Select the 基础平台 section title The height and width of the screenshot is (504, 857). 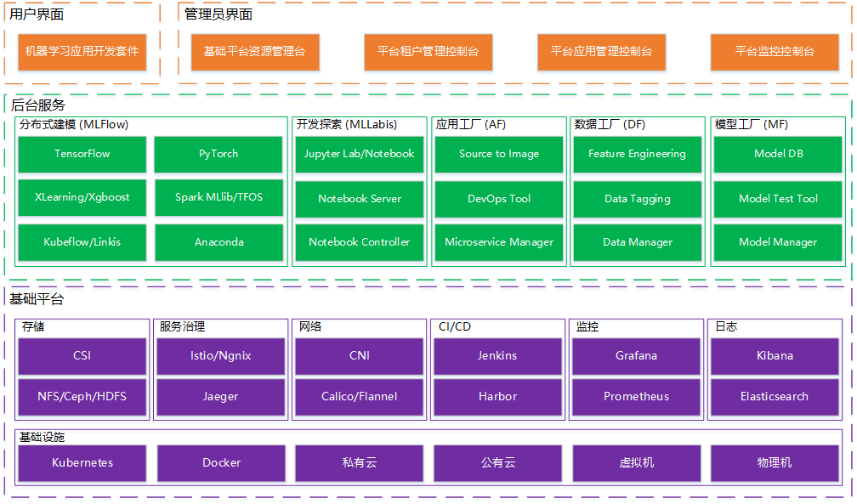(x=37, y=299)
